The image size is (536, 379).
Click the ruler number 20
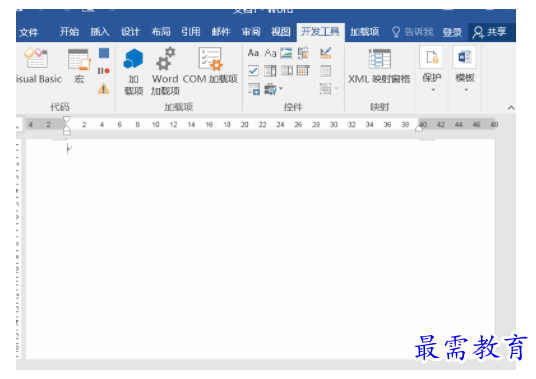pyautogui.click(x=244, y=125)
